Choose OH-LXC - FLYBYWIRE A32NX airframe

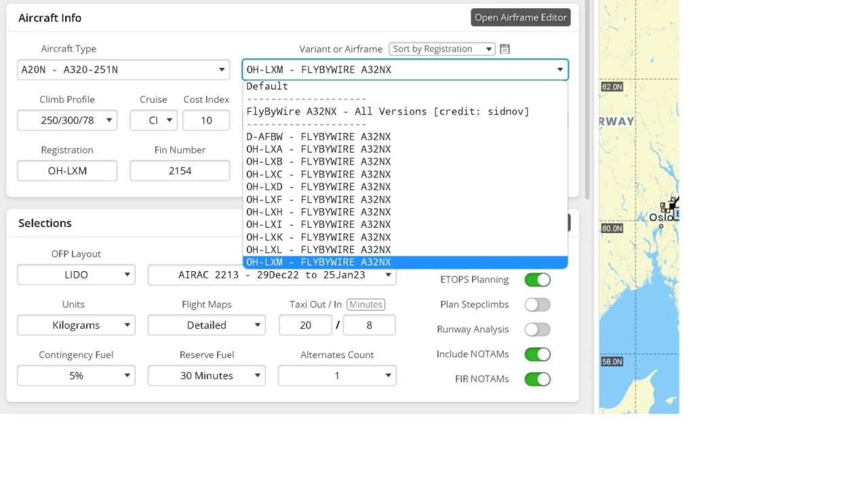(406, 174)
